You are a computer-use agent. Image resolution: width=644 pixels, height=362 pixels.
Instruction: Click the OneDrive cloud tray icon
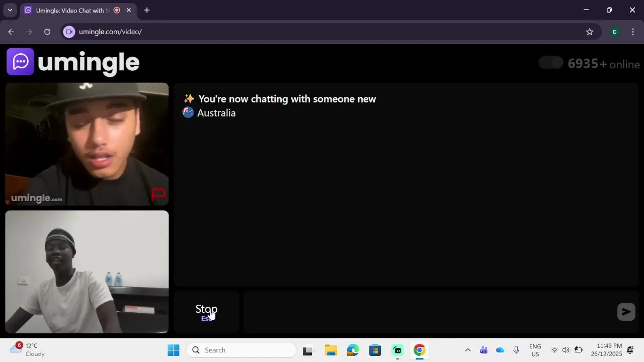(x=500, y=350)
